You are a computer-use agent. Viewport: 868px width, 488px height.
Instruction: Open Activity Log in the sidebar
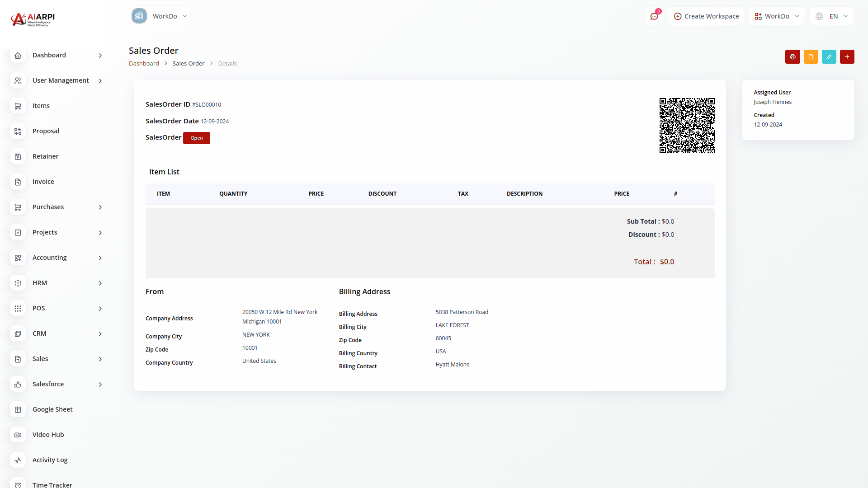point(50,460)
